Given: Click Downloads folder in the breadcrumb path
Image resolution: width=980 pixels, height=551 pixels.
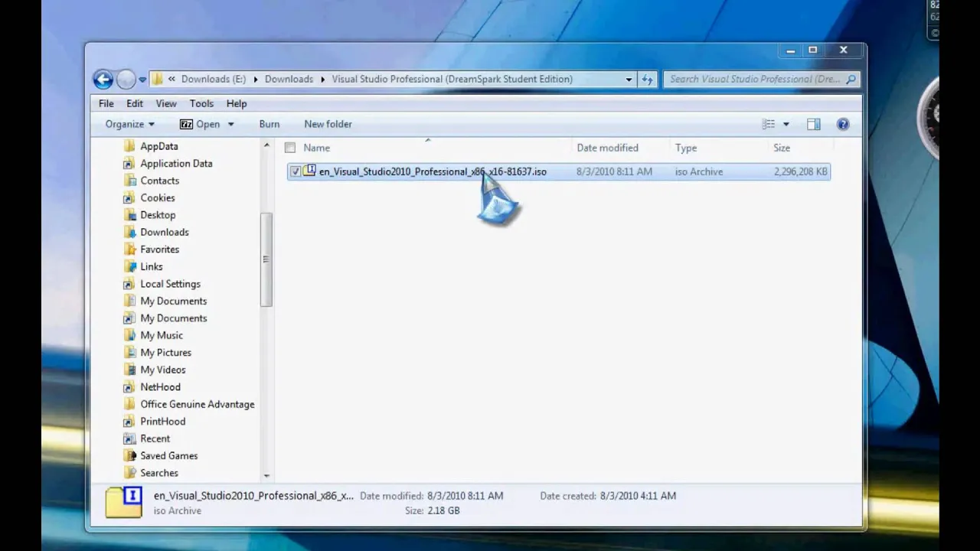Looking at the screenshot, I should click(289, 79).
